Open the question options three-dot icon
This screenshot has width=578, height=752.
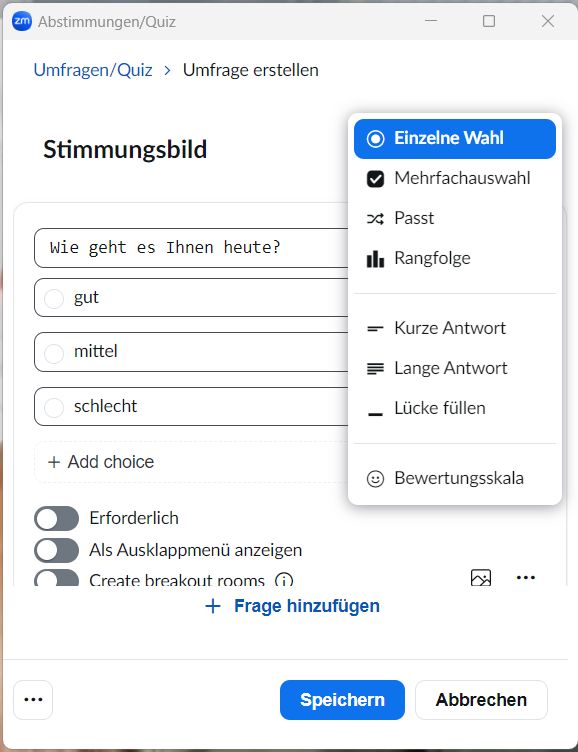click(x=526, y=577)
